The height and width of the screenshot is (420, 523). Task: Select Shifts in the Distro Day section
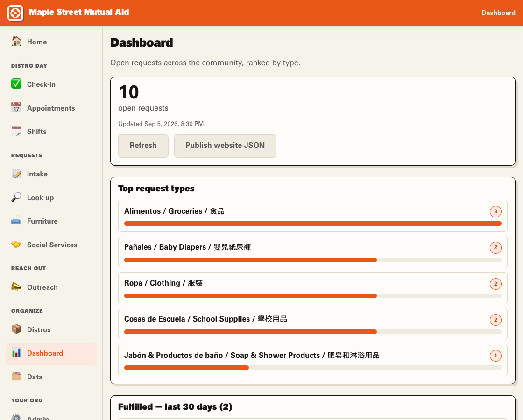51,131
